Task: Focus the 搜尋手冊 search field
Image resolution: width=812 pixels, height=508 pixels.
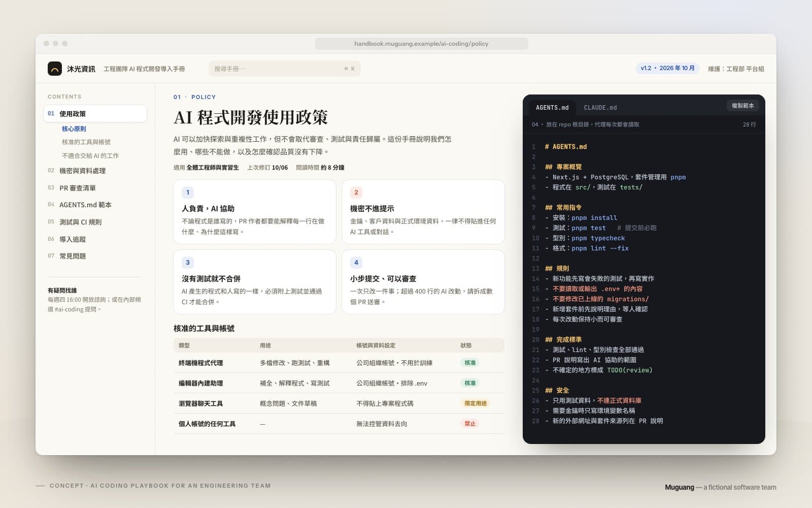Action: pos(284,69)
